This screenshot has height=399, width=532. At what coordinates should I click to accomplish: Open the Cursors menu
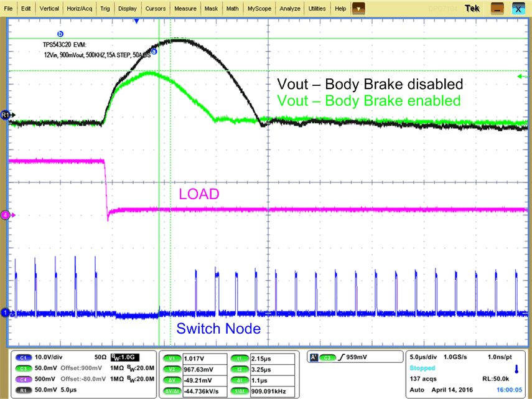(155, 8)
